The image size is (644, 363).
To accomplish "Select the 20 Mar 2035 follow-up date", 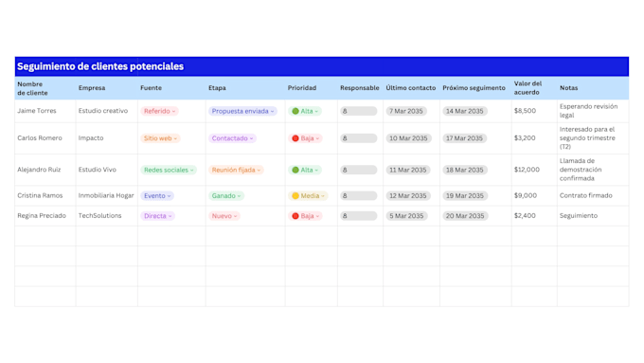I will click(x=465, y=216).
